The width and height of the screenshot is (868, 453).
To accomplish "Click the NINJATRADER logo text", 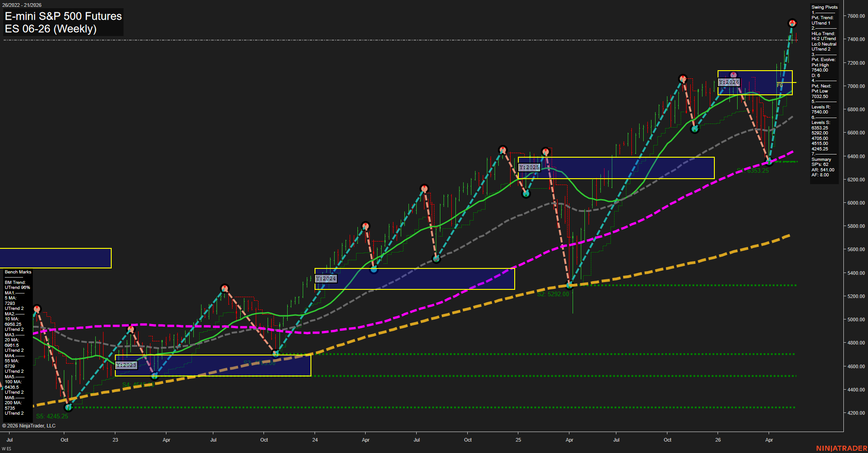I will [x=842, y=448].
